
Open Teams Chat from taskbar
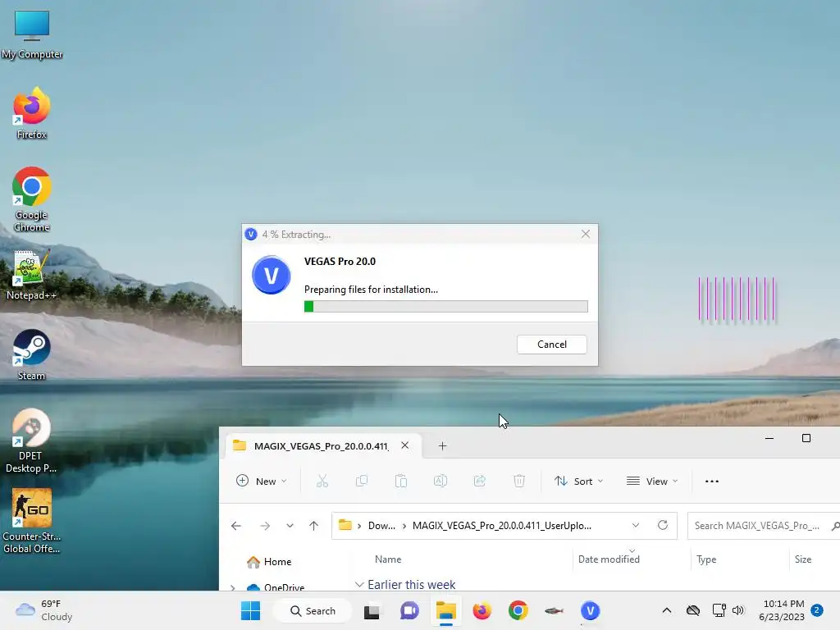[409, 610]
